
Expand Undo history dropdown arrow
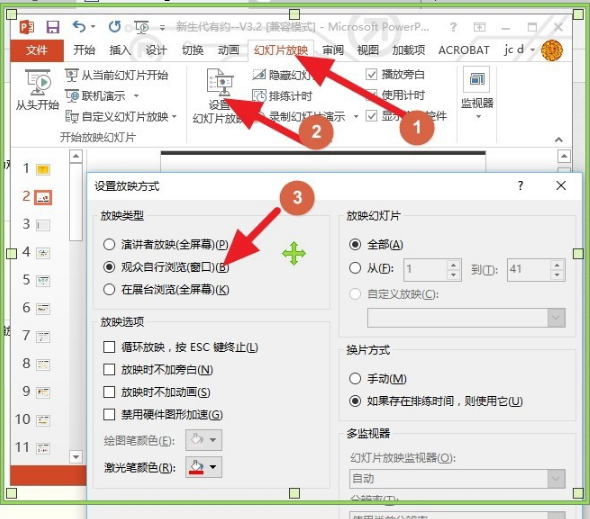pyautogui.click(x=93, y=27)
